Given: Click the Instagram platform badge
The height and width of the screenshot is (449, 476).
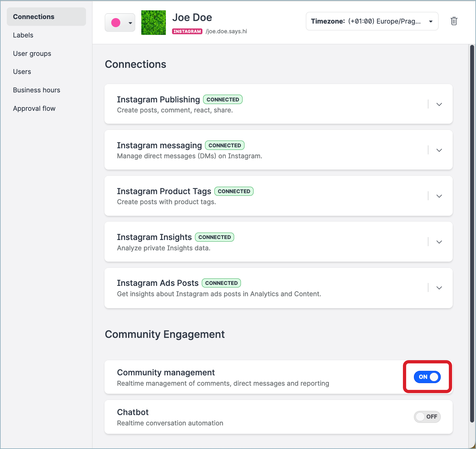Looking at the screenshot, I should [x=187, y=31].
